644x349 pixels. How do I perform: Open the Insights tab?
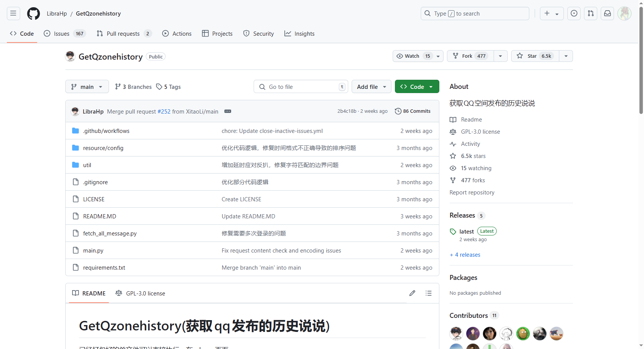(x=300, y=33)
